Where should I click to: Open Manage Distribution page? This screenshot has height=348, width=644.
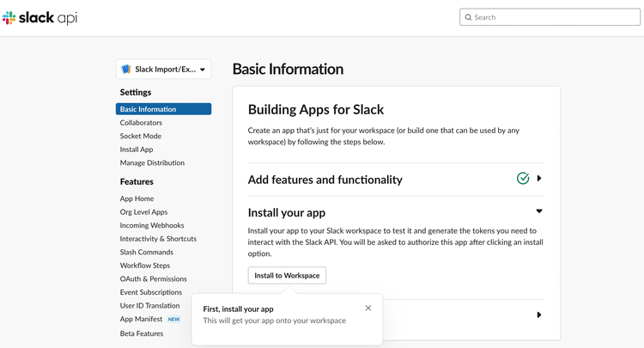[x=152, y=162]
